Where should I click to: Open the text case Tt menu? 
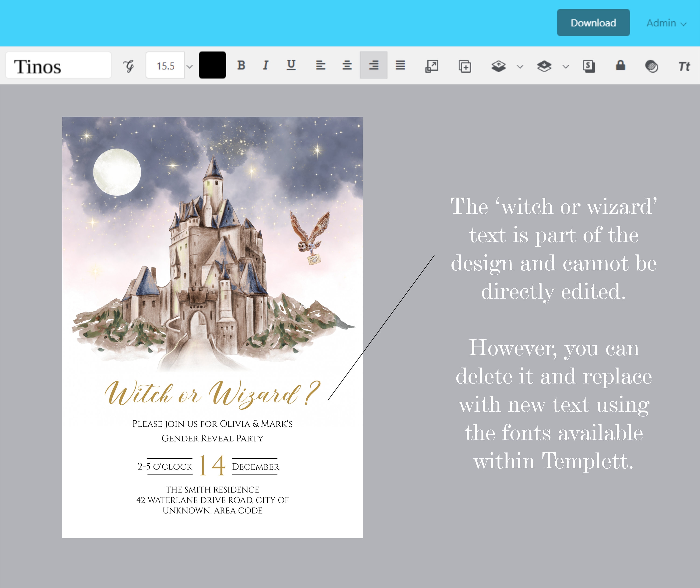[x=684, y=65]
